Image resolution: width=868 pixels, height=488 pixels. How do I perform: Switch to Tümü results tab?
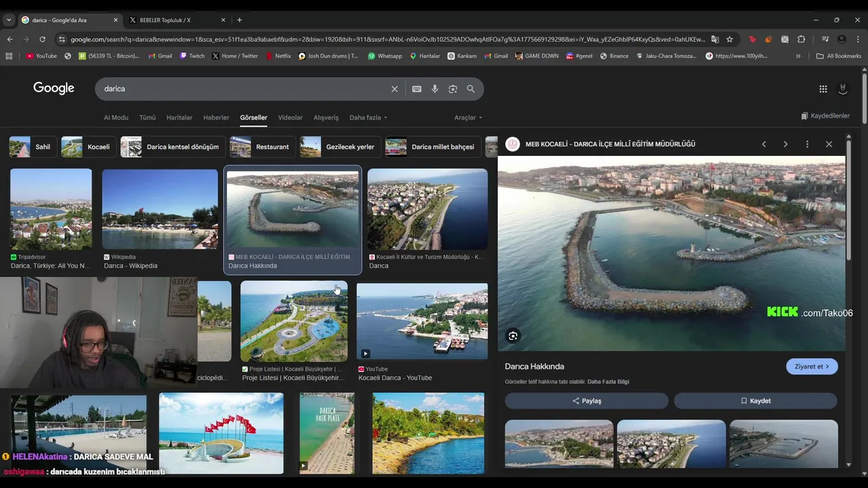147,117
